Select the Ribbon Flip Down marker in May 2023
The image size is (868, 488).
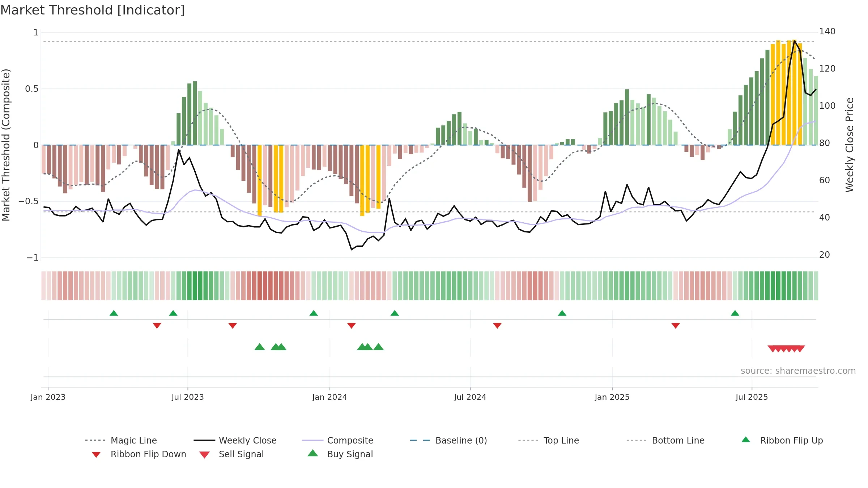click(157, 326)
